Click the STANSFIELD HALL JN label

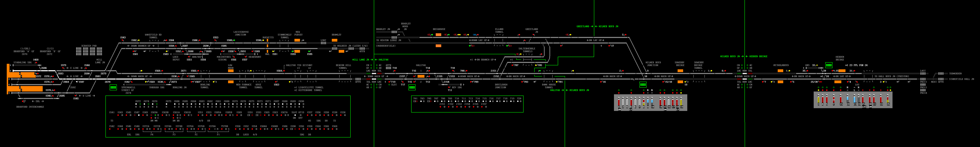(x=961, y=79)
